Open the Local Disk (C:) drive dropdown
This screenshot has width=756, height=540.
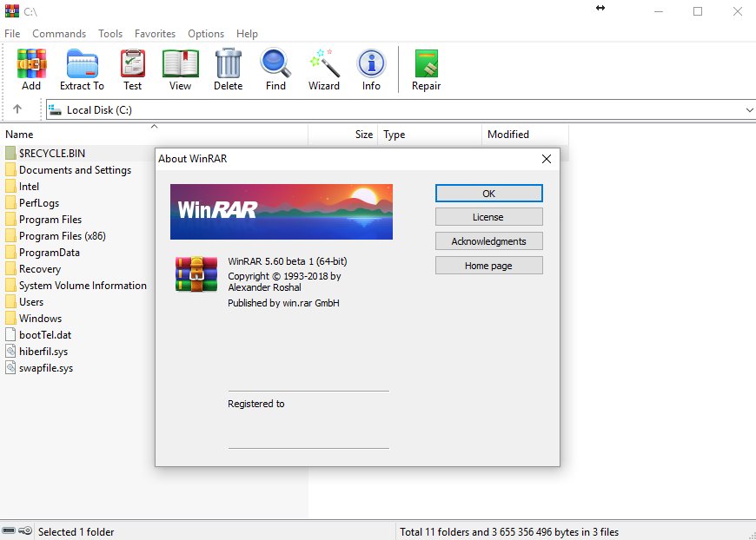click(749, 109)
